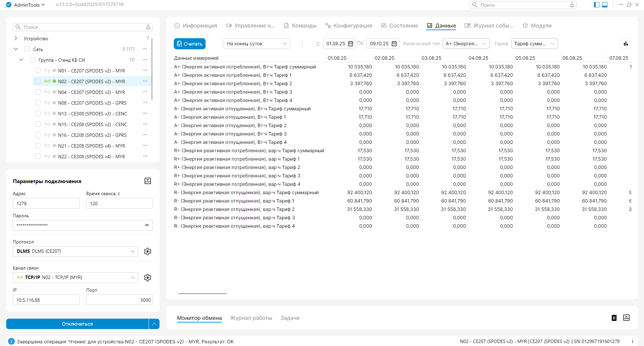Open the 'На конец суток' dropdown

pyautogui.click(x=256, y=44)
